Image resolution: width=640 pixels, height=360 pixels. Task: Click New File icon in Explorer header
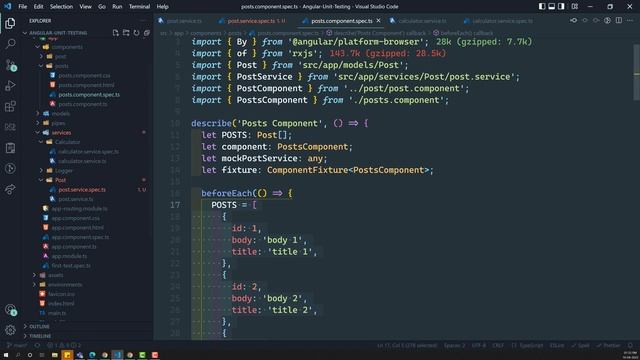click(116, 33)
